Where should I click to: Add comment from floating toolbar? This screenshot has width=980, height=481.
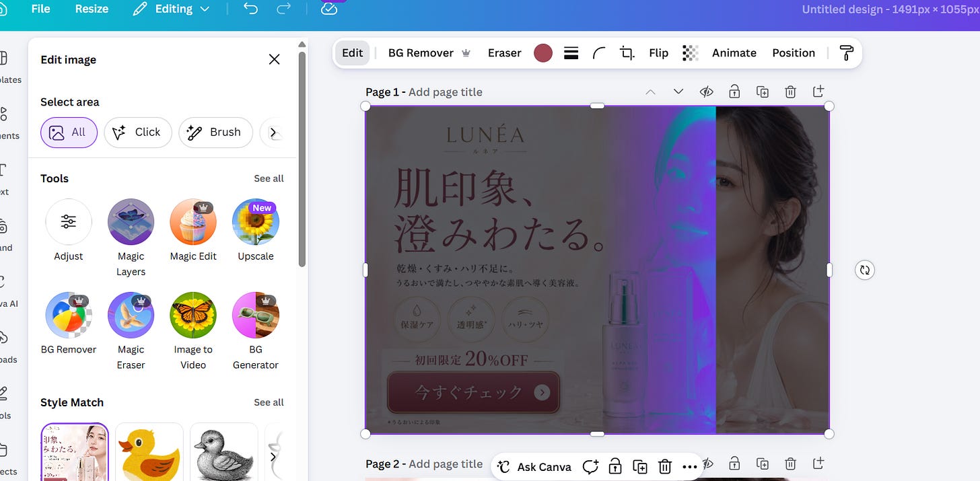tap(590, 466)
